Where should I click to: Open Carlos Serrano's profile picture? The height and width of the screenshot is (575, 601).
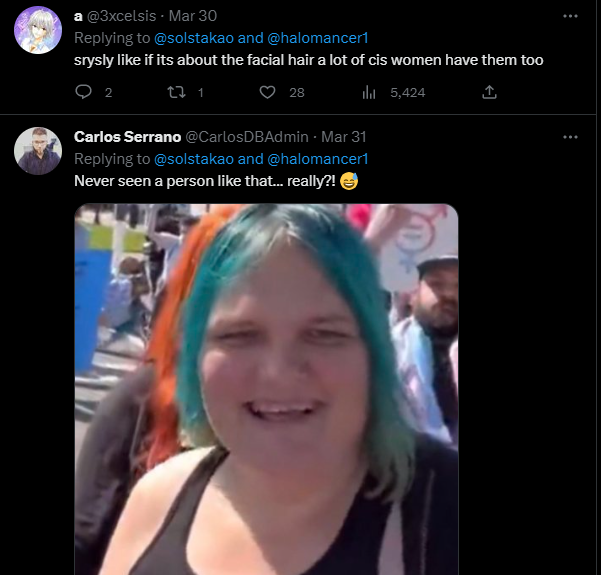pos(38,151)
